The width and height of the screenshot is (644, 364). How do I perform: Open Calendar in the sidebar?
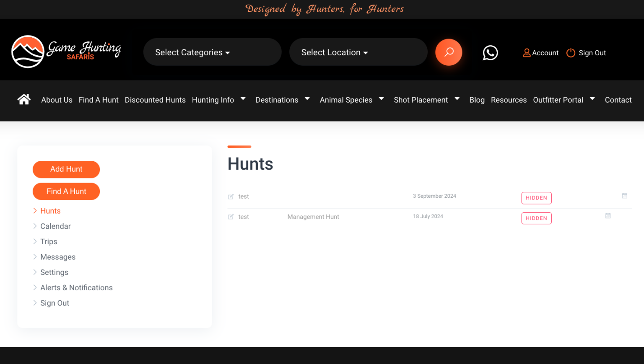tap(55, 226)
